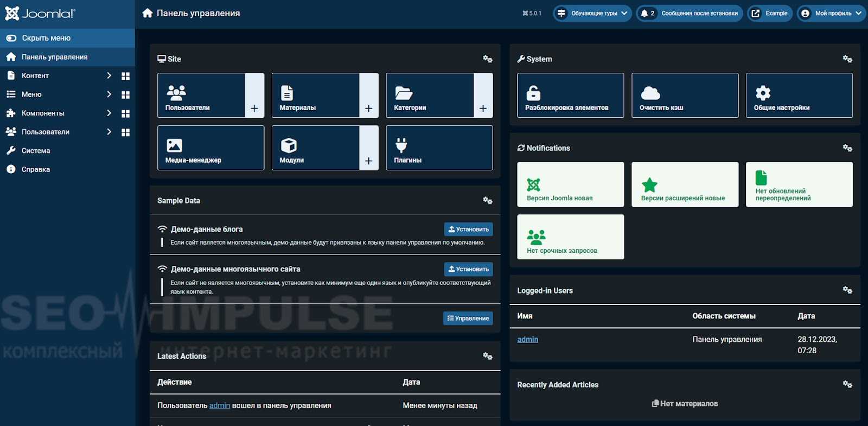Click plus to add new Материалы
The image size is (868, 426).
pos(369,109)
